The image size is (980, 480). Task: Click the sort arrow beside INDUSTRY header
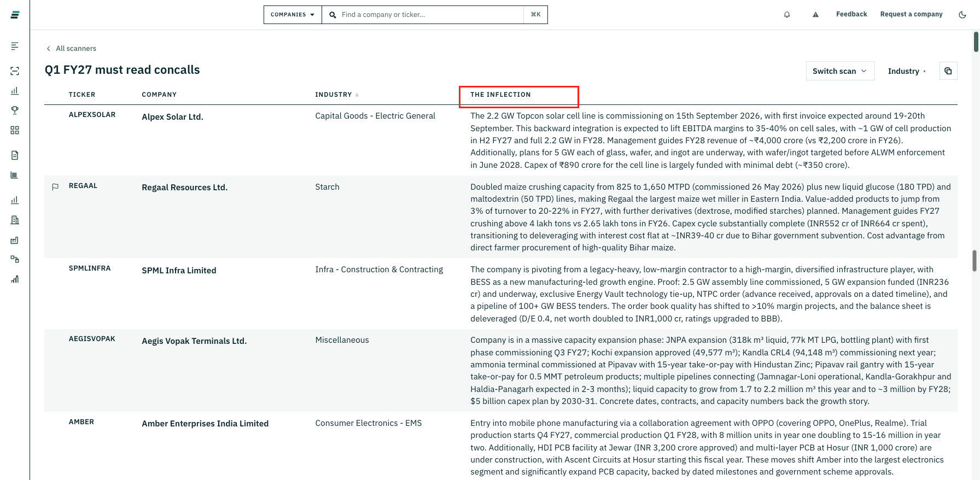point(357,95)
